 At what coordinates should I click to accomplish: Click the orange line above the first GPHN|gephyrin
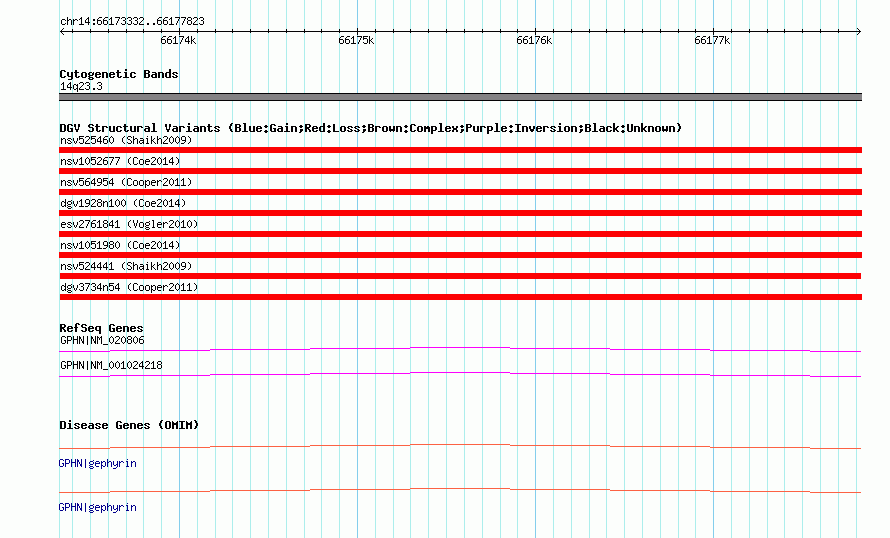460,446
